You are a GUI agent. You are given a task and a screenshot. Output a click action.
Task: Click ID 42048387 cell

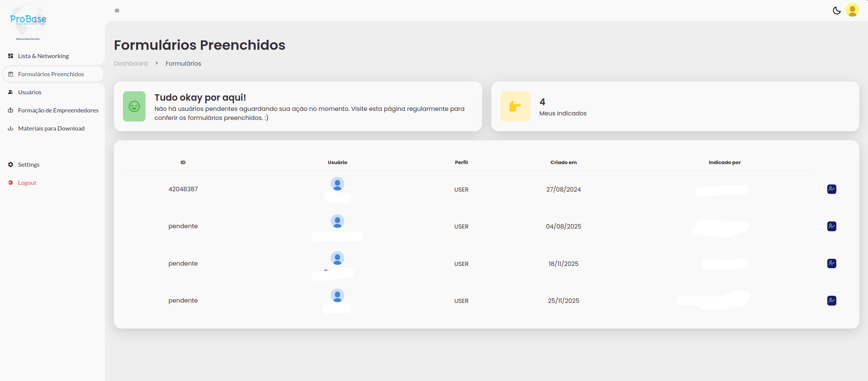(183, 189)
